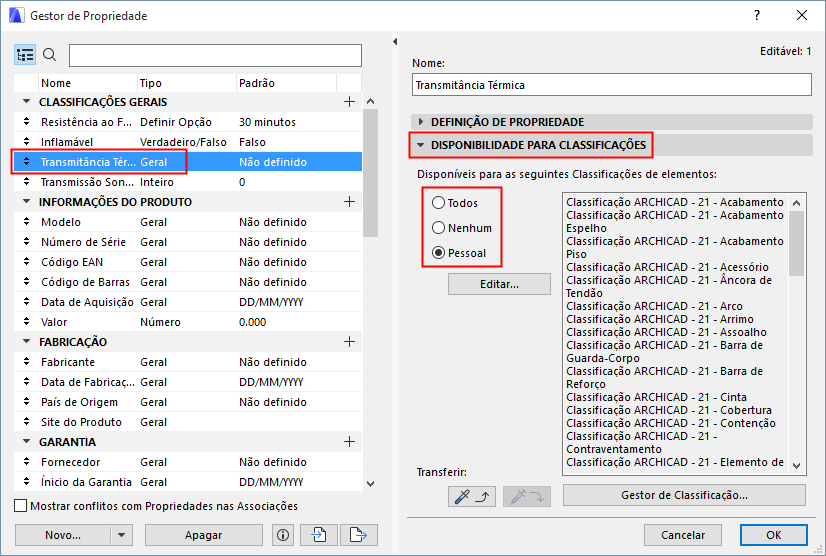Select the Nenhum radio option
826x556 pixels.
tap(438, 228)
